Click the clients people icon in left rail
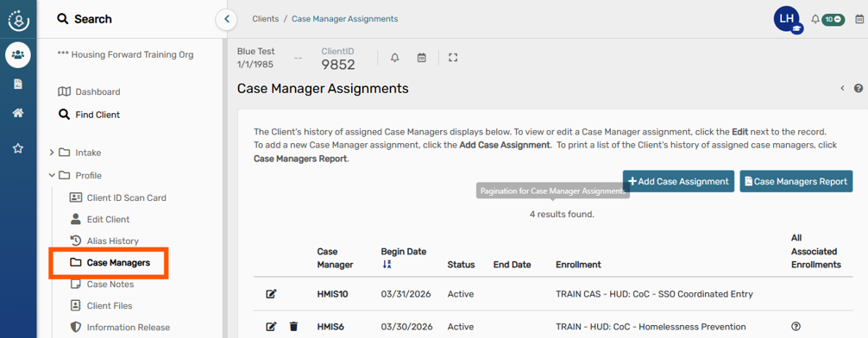868x338 pixels. [18, 55]
